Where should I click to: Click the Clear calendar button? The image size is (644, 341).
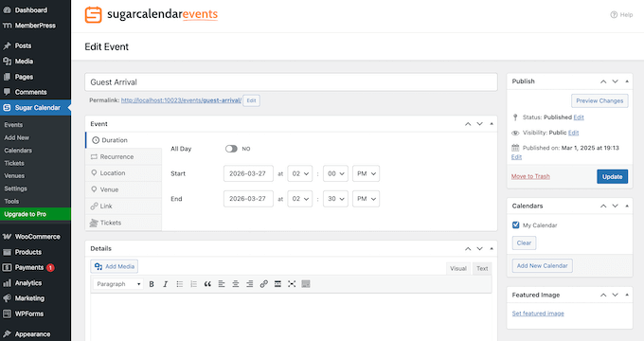(524, 242)
